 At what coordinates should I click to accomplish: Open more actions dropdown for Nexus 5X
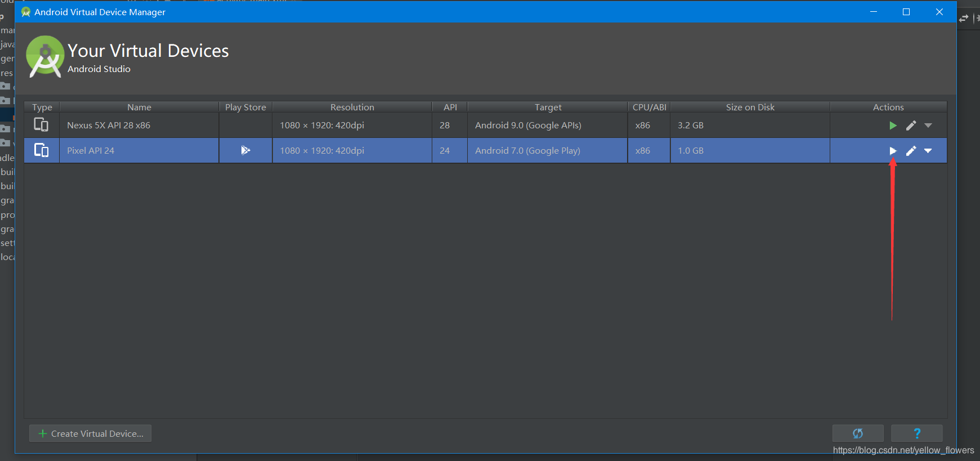[x=928, y=126]
